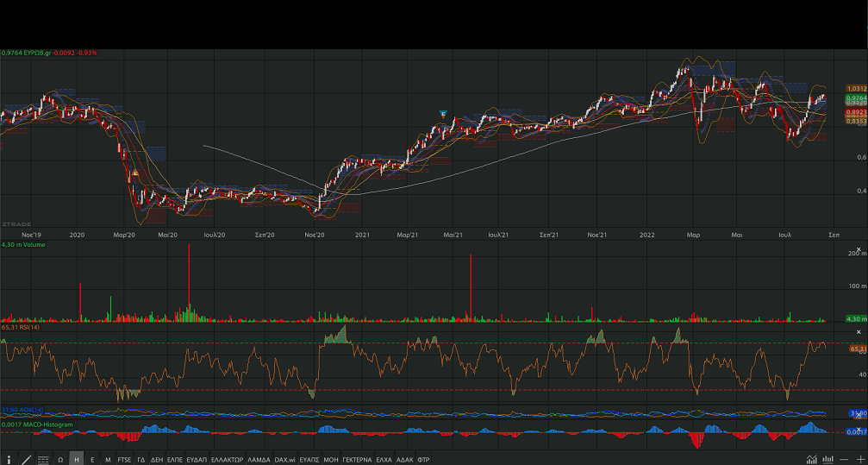Switch to the ΕΛΛΑΚΤΩΡ symbol tab
Viewport: 868px width, 465px height.
pyautogui.click(x=227, y=459)
